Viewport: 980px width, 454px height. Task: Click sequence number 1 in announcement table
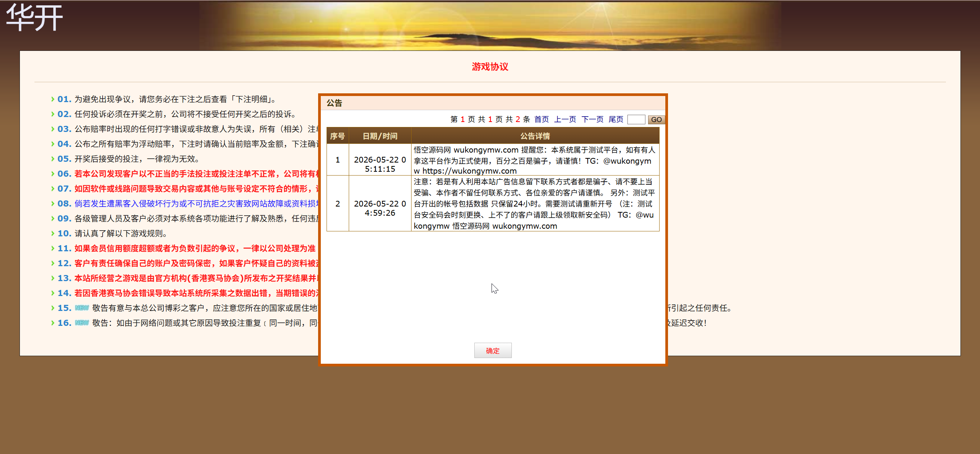tap(338, 160)
